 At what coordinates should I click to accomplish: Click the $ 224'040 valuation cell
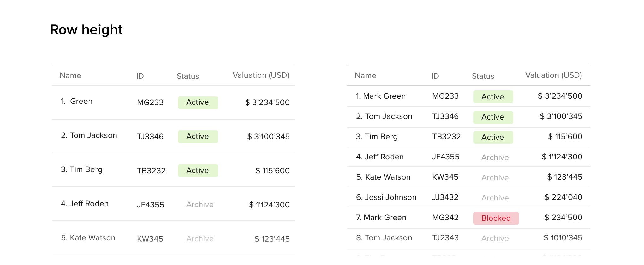coord(563,197)
